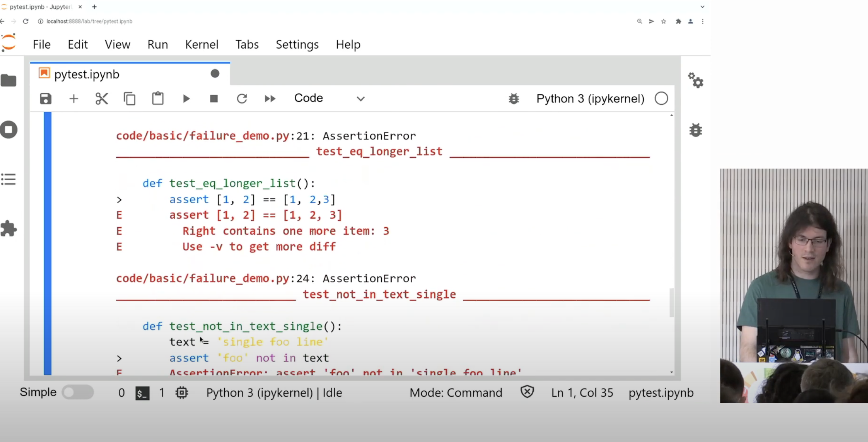Open running terminals and kernels sidebar icon
This screenshot has width=868, height=442.
click(9, 130)
